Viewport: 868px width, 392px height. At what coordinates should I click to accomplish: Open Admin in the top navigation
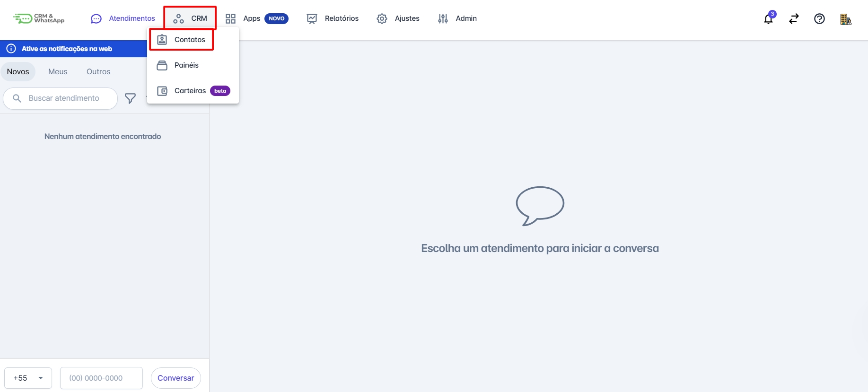[x=457, y=18]
